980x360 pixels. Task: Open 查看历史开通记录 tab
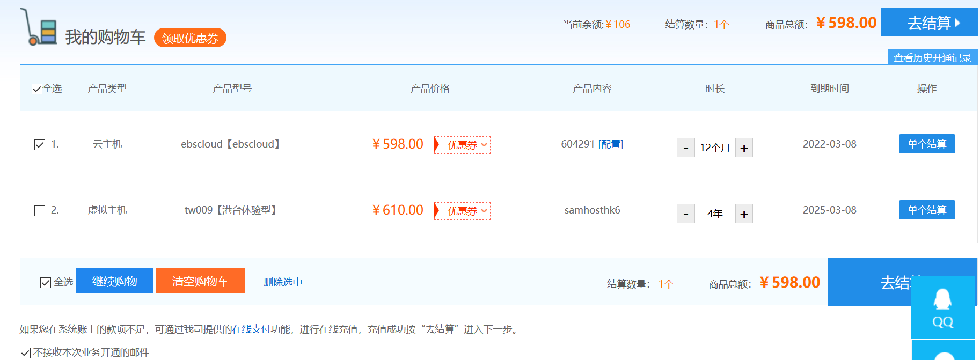[932, 57]
